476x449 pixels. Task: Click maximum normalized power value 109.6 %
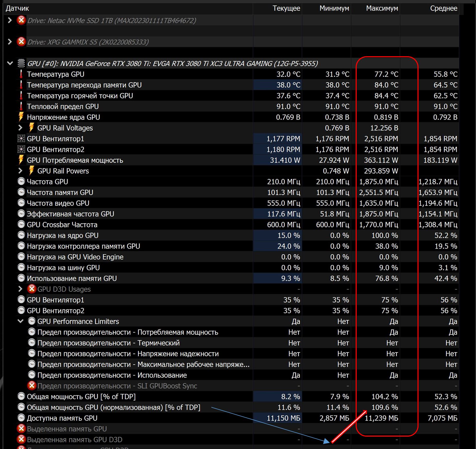coord(385,407)
